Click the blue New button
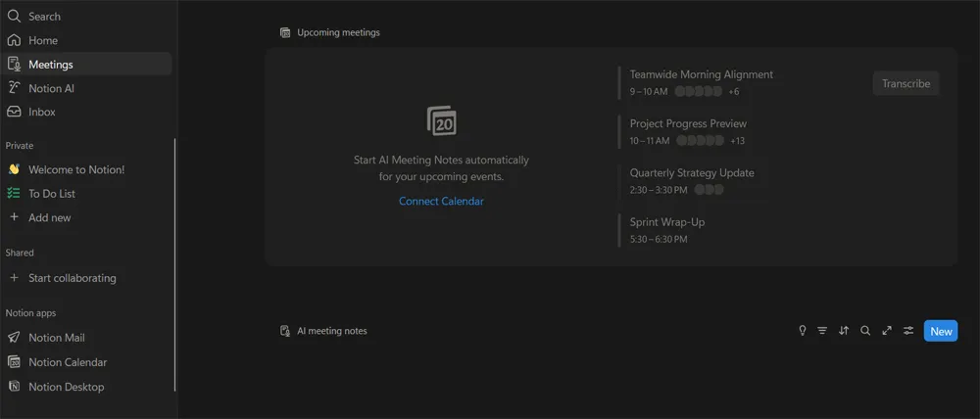The width and height of the screenshot is (980, 419). [941, 331]
